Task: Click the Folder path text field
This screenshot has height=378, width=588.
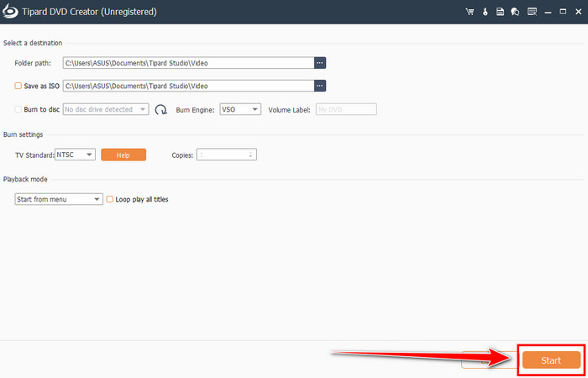Action: tap(188, 63)
